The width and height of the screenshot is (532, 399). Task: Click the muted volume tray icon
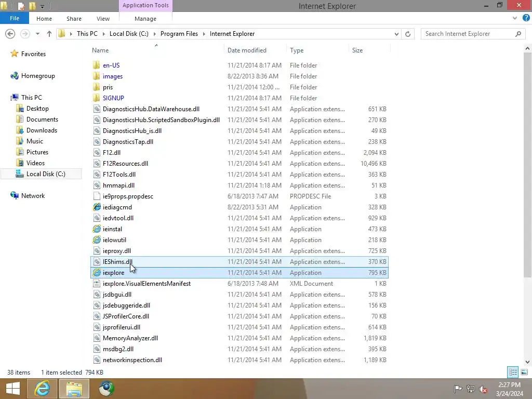click(x=483, y=389)
